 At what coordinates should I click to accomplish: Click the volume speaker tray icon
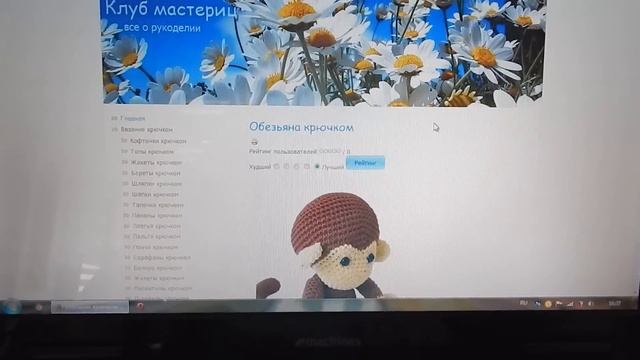pyautogui.click(x=591, y=304)
